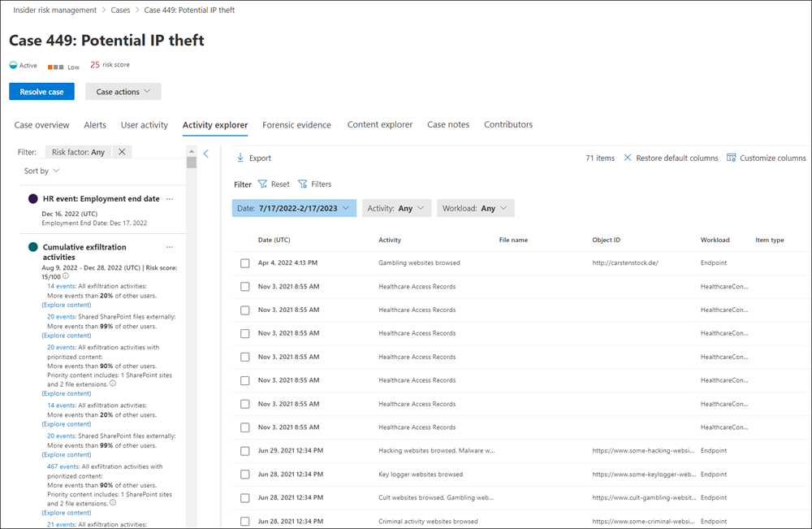Tick the first Healthcare Access Records row checkbox

tap(244, 286)
